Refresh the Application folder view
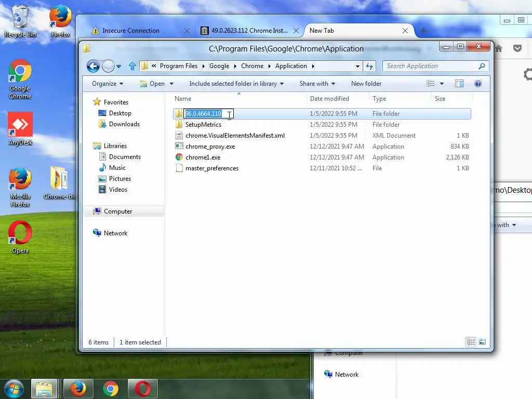Screen dimensions: 532x399 pos(369,66)
